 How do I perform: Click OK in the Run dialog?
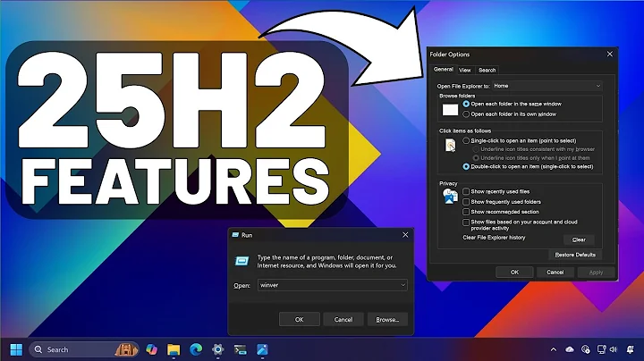300,319
